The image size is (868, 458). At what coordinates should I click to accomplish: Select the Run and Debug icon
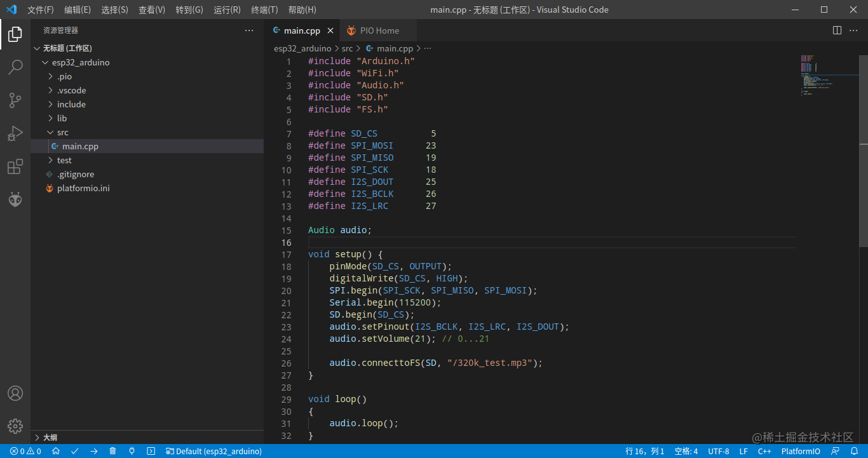tap(15, 133)
